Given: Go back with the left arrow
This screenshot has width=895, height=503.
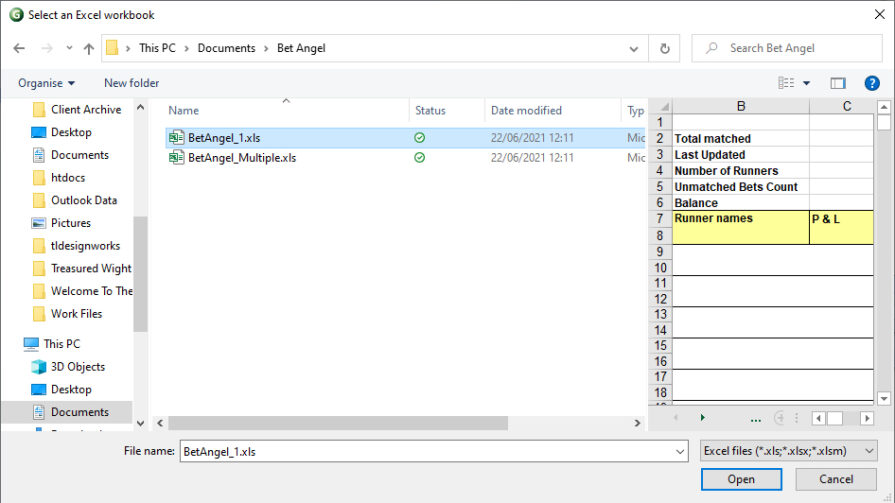Looking at the screenshot, I should coord(19,49).
